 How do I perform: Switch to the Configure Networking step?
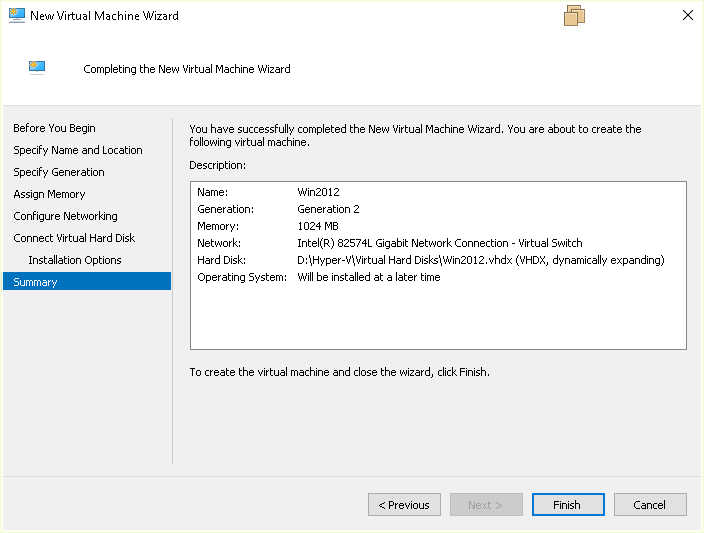point(65,216)
